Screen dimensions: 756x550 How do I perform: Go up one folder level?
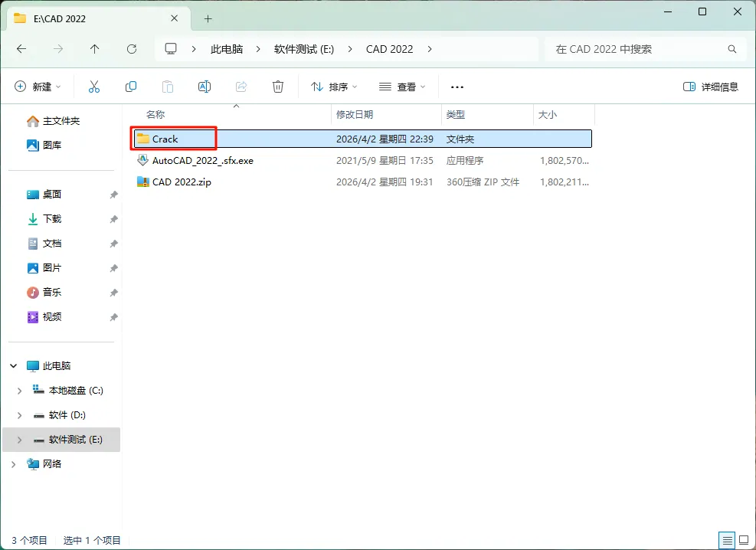(94, 49)
